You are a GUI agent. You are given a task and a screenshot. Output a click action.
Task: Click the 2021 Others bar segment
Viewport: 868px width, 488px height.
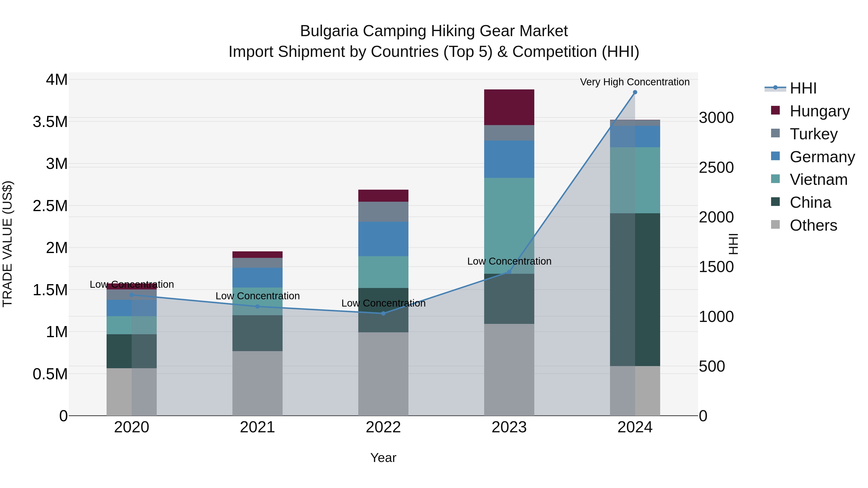[258, 384]
